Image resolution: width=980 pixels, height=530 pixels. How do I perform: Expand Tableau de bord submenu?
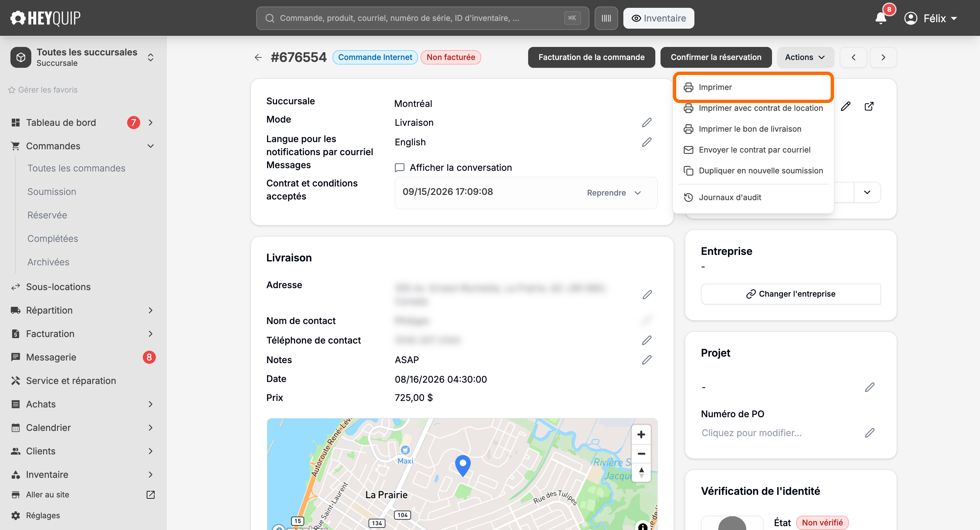click(151, 123)
